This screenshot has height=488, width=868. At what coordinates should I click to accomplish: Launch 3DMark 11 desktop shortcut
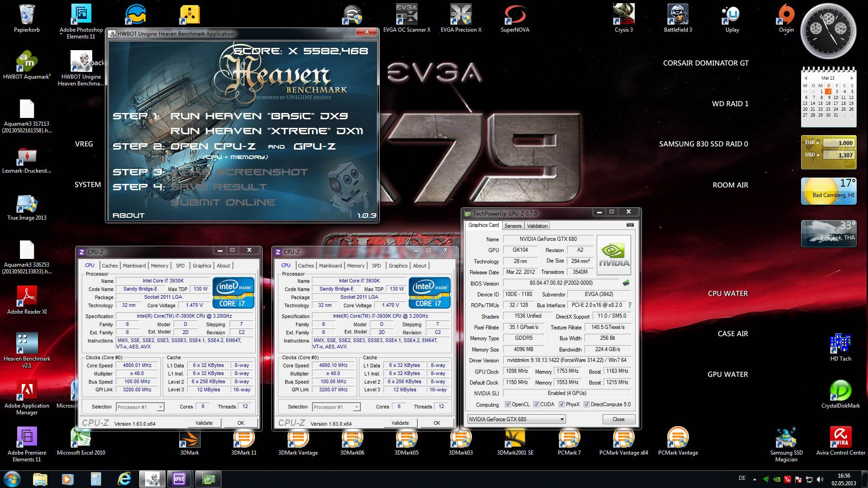pos(244,442)
